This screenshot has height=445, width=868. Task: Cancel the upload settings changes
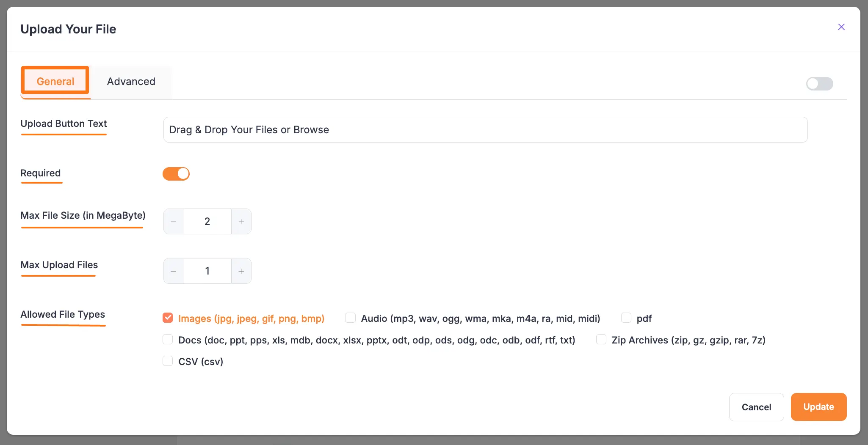[756, 407]
